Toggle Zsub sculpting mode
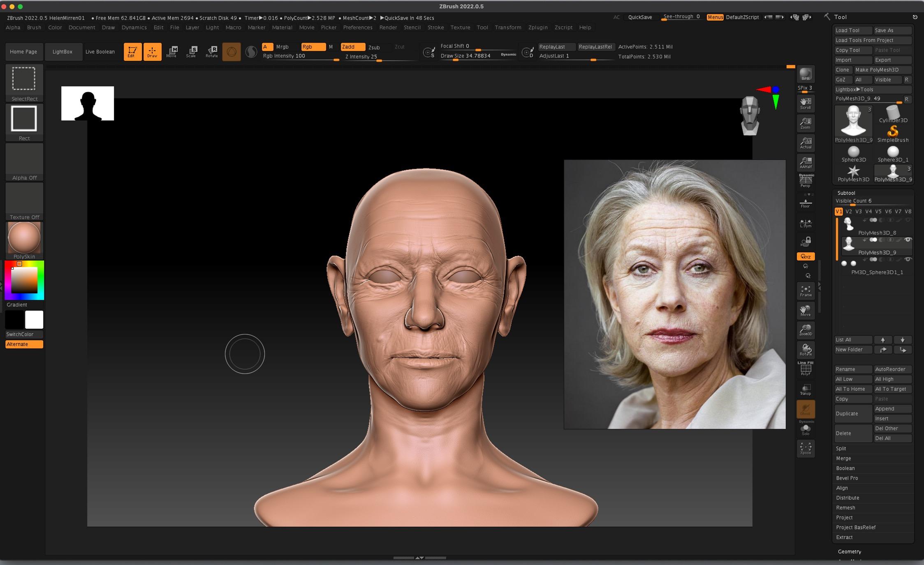Screen dimensions: 924x565 [x=374, y=47]
